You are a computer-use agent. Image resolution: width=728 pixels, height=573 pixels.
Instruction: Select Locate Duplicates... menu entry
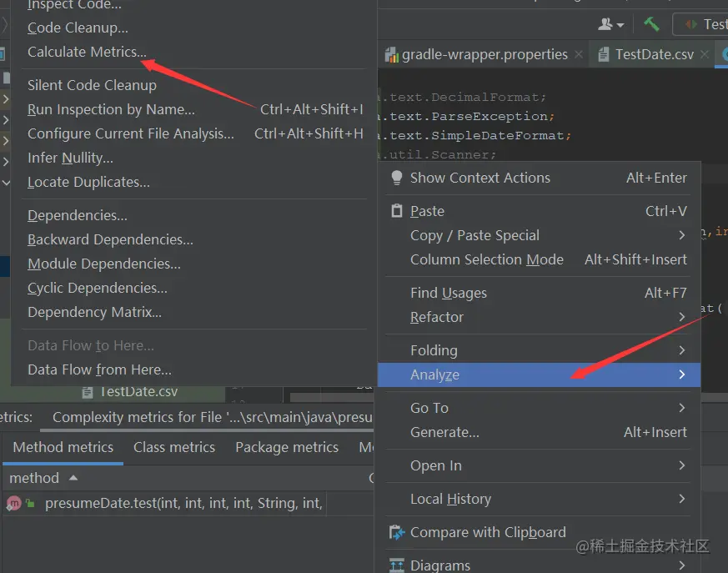[x=88, y=182]
